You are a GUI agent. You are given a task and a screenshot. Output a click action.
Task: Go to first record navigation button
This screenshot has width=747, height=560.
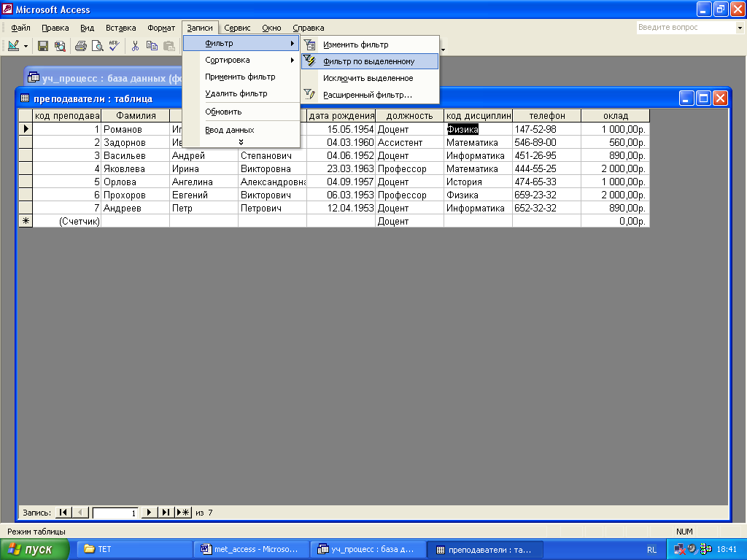(x=63, y=513)
